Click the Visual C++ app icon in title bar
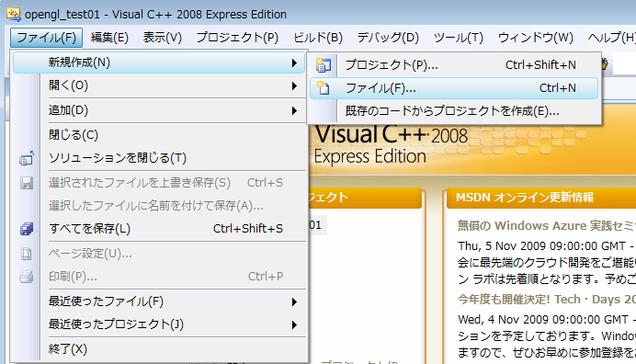 tap(14, 14)
